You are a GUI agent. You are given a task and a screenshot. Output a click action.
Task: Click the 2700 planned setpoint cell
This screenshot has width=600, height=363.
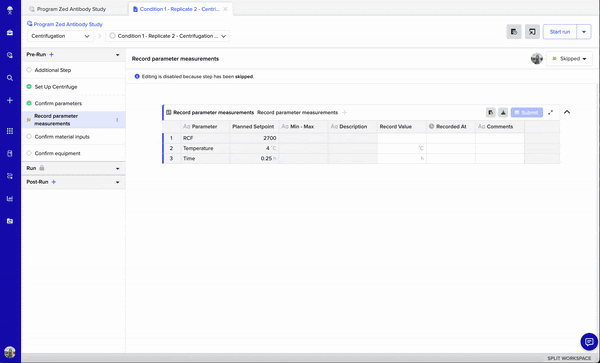[254, 138]
